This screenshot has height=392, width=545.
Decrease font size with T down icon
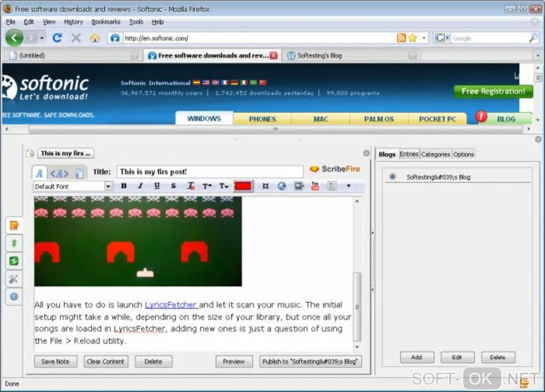tap(224, 186)
